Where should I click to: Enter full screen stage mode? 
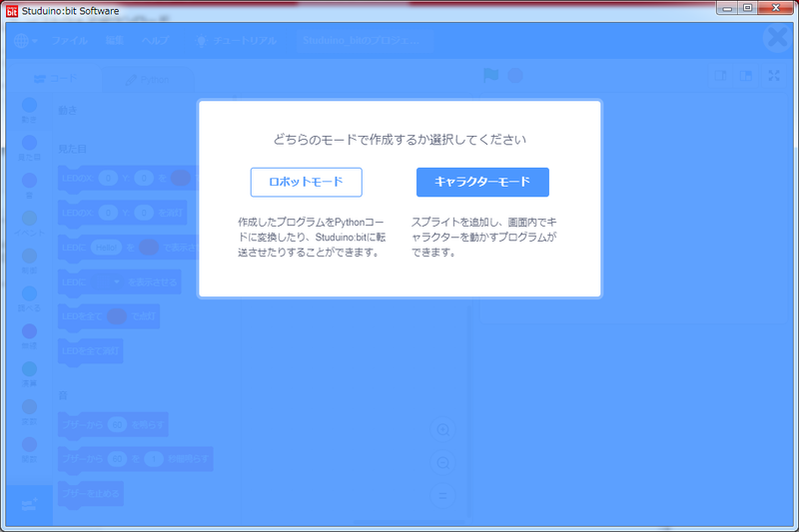click(x=774, y=76)
